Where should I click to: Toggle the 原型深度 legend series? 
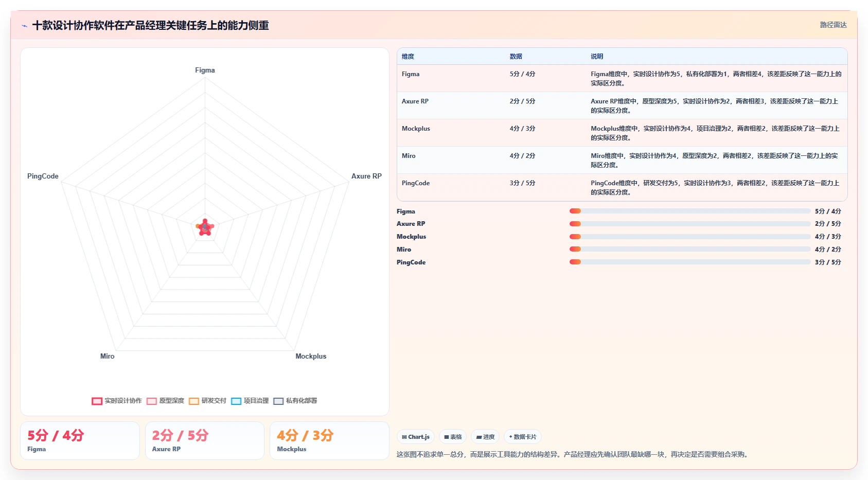165,401
